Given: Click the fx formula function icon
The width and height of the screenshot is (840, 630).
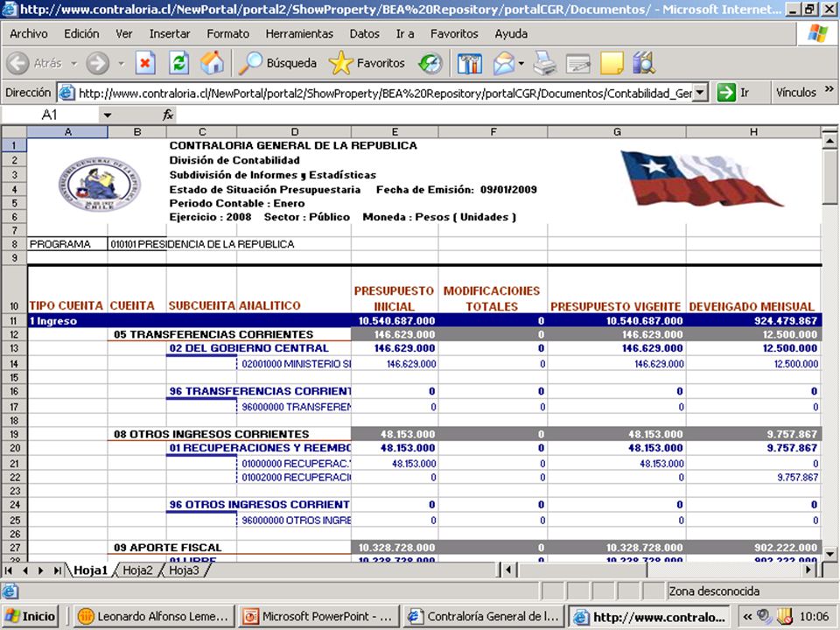Looking at the screenshot, I should click(168, 115).
